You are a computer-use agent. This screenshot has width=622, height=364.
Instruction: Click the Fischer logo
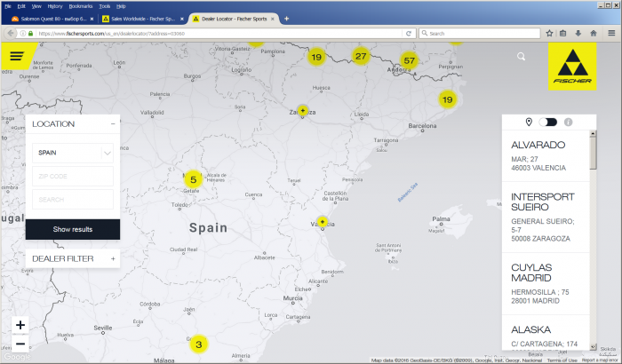point(572,67)
